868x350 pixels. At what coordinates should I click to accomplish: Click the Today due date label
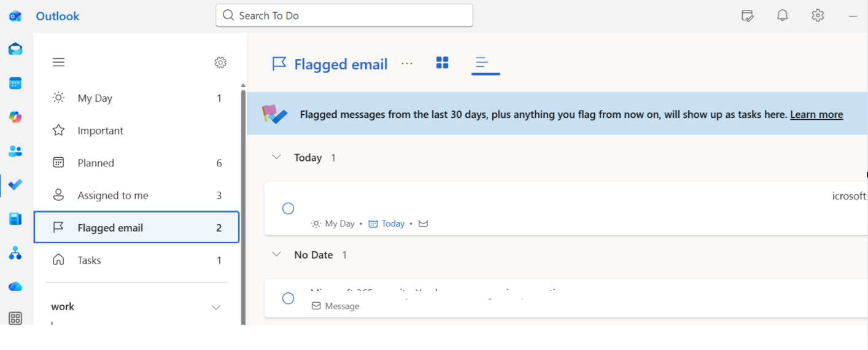tap(393, 224)
